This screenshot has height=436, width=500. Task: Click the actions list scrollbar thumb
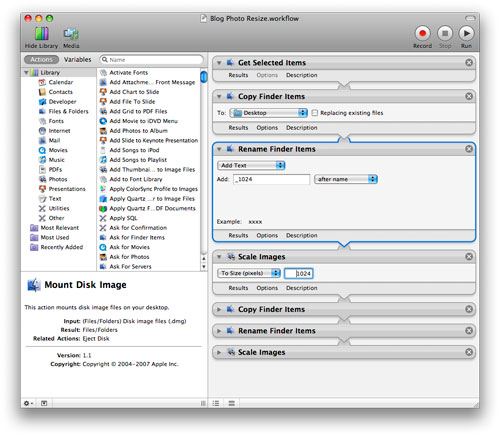click(203, 77)
